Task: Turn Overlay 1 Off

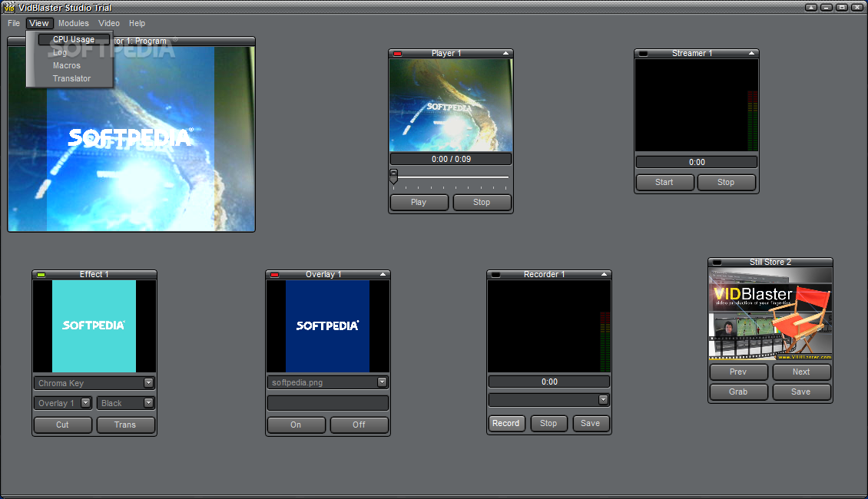Action: pyautogui.click(x=359, y=425)
